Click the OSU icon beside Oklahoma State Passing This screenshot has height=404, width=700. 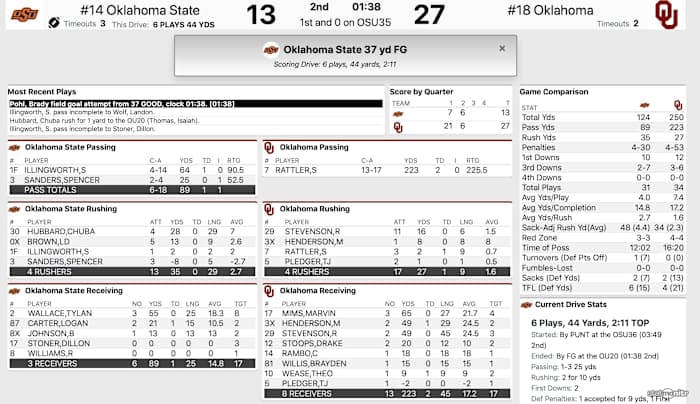pyautogui.click(x=14, y=146)
